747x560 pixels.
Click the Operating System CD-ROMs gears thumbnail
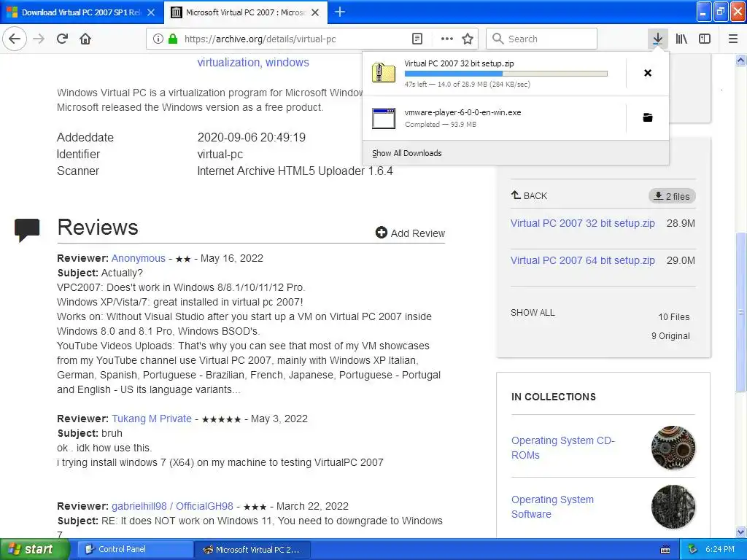pos(673,448)
